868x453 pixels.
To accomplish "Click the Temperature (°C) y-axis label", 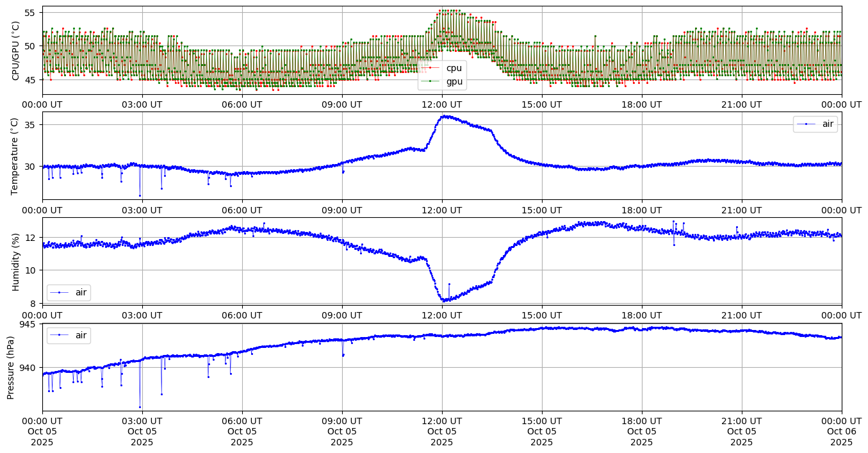I will [16, 156].
